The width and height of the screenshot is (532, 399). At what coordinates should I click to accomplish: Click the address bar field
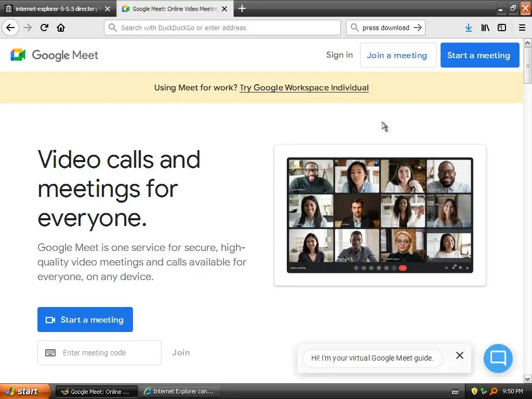coord(222,28)
